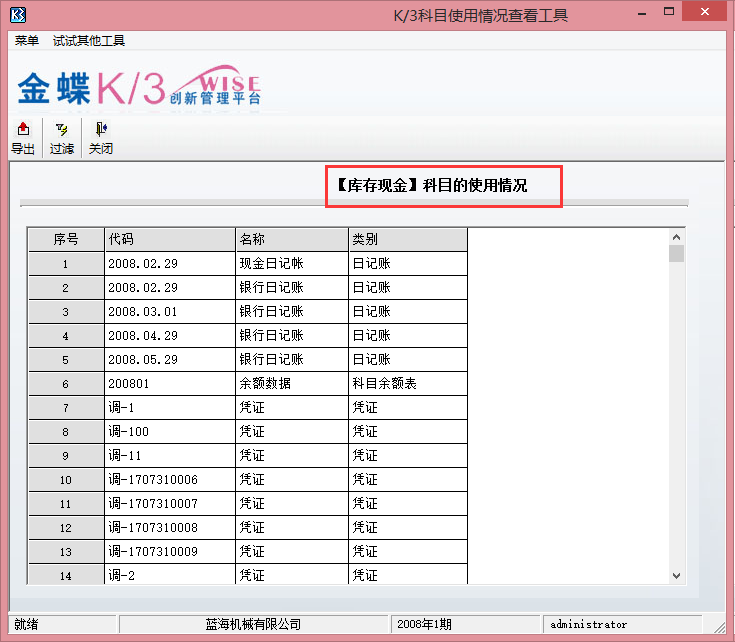Click the 序号 column header

click(66, 240)
